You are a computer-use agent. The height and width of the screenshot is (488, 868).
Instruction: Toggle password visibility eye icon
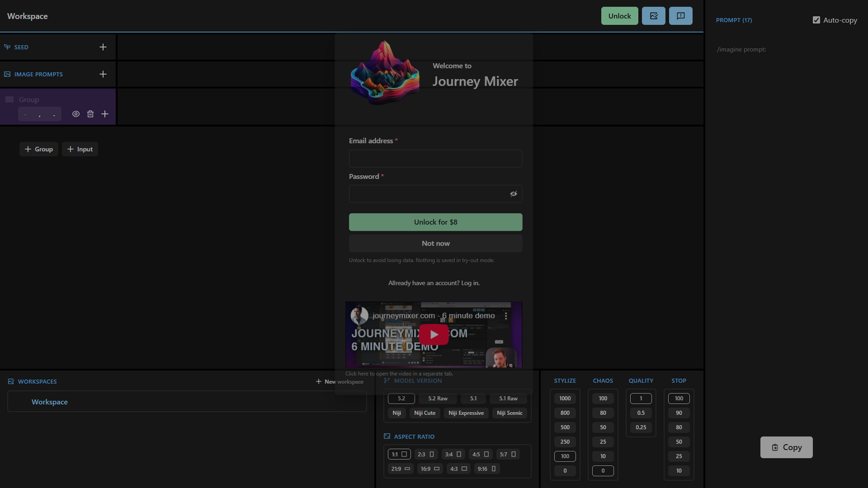click(x=513, y=194)
